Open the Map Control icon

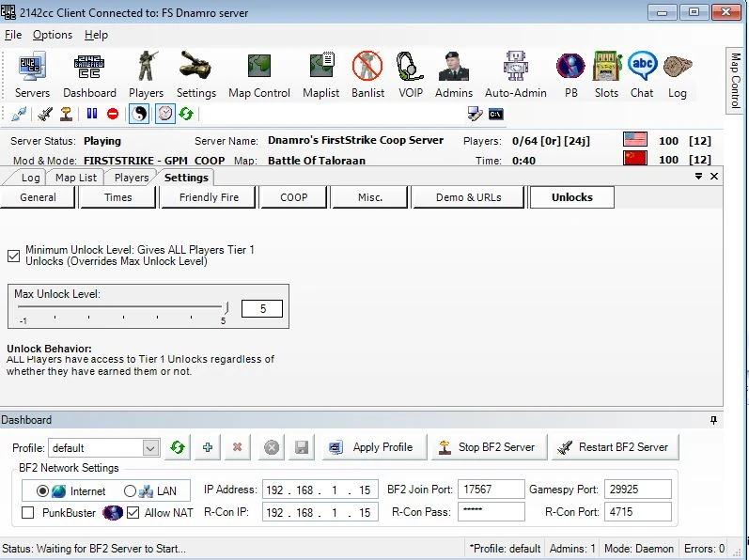(258, 75)
